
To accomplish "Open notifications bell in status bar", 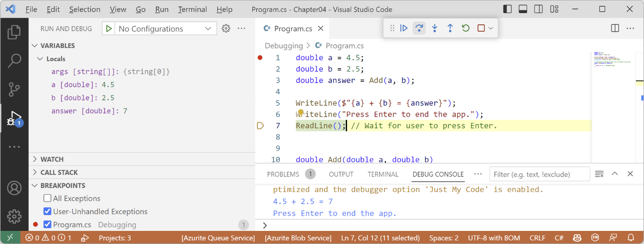I will [x=630, y=238].
